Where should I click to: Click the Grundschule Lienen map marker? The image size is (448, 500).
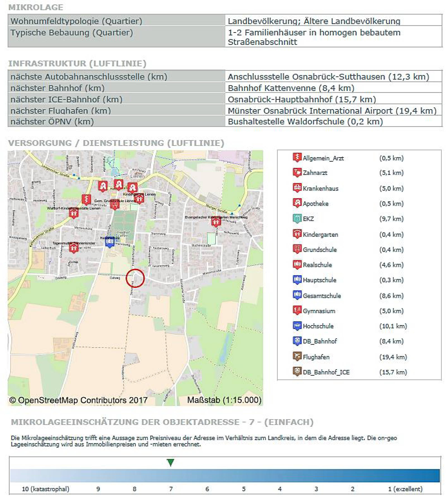tap(115, 204)
